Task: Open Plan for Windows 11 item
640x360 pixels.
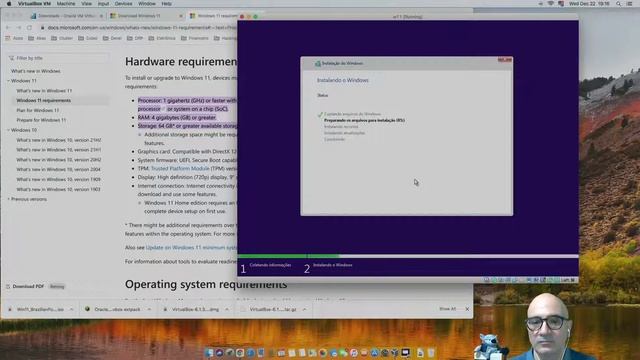Action: coord(38,110)
